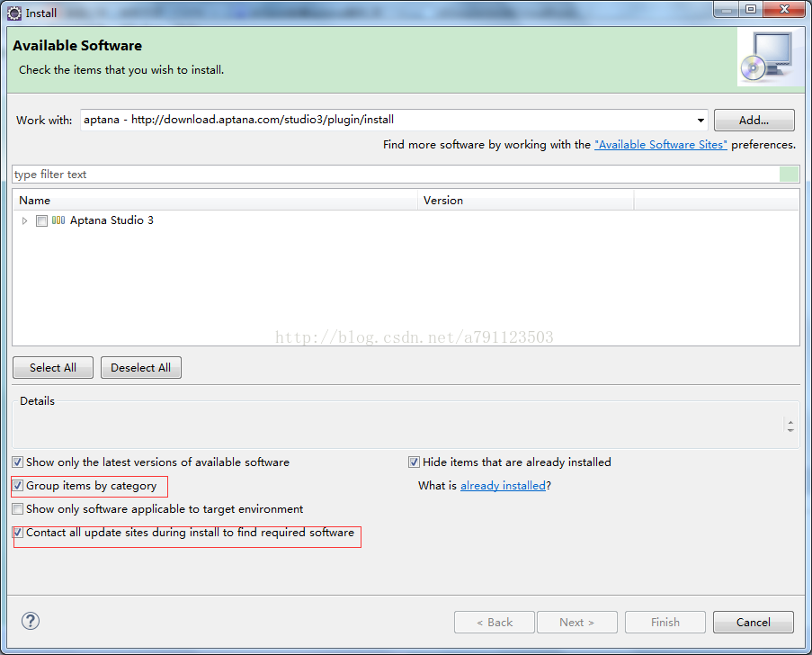812x655 pixels.
Task: Click the Cancel button
Action: (753, 622)
